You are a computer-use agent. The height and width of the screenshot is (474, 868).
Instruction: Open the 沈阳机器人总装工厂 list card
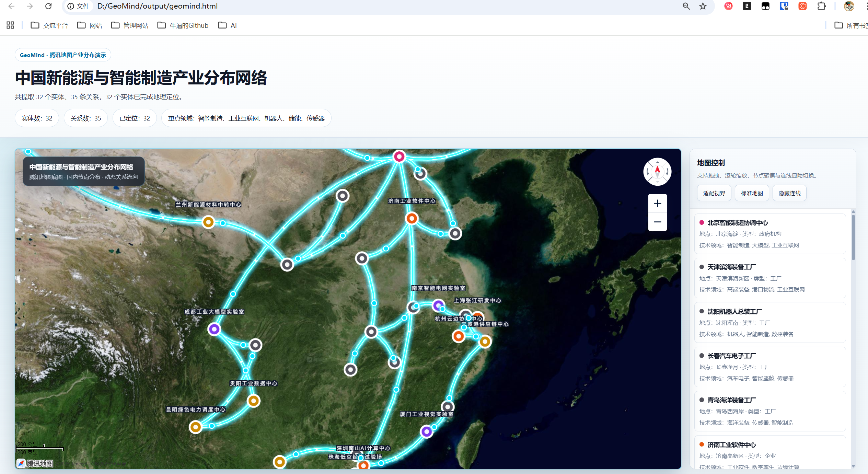point(770,322)
